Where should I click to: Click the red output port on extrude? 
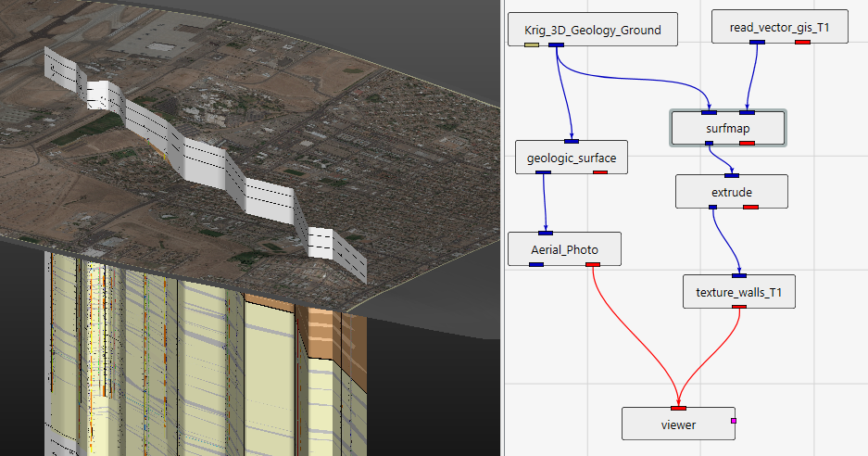(x=750, y=207)
